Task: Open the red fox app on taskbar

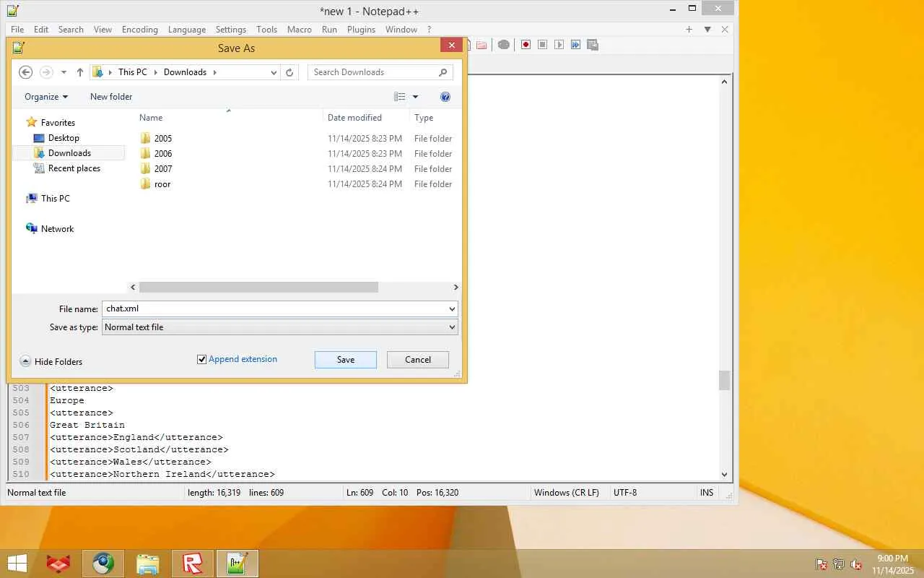Action: coord(58,564)
